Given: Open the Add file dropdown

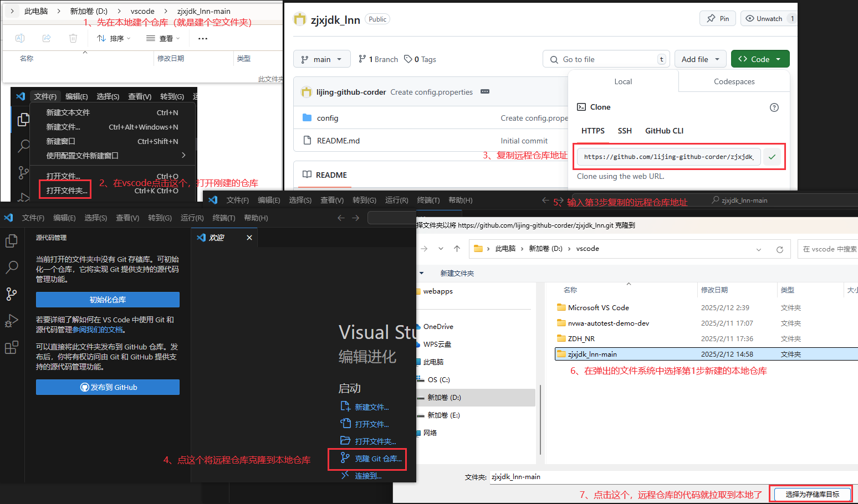Looking at the screenshot, I should pos(700,59).
